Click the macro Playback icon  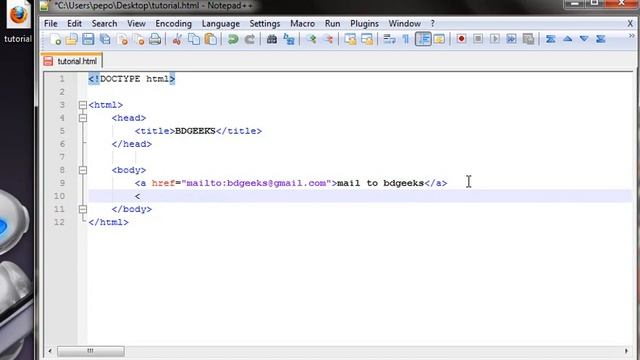(495, 39)
